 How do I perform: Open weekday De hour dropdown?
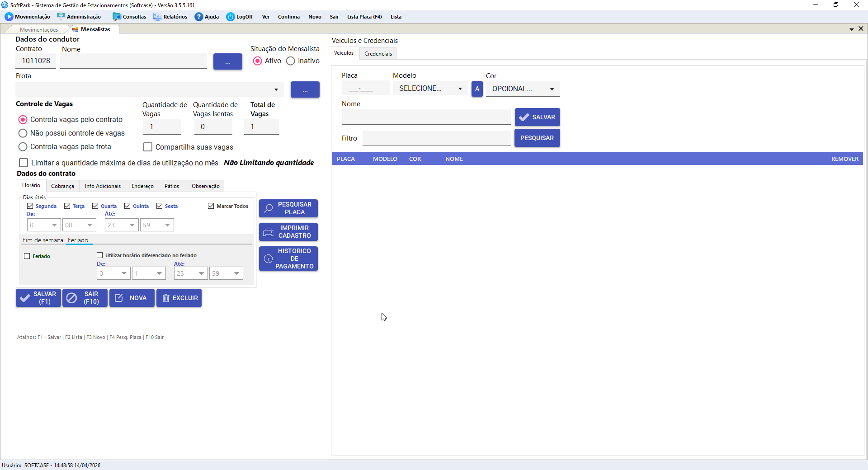click(x=44, y=225)
